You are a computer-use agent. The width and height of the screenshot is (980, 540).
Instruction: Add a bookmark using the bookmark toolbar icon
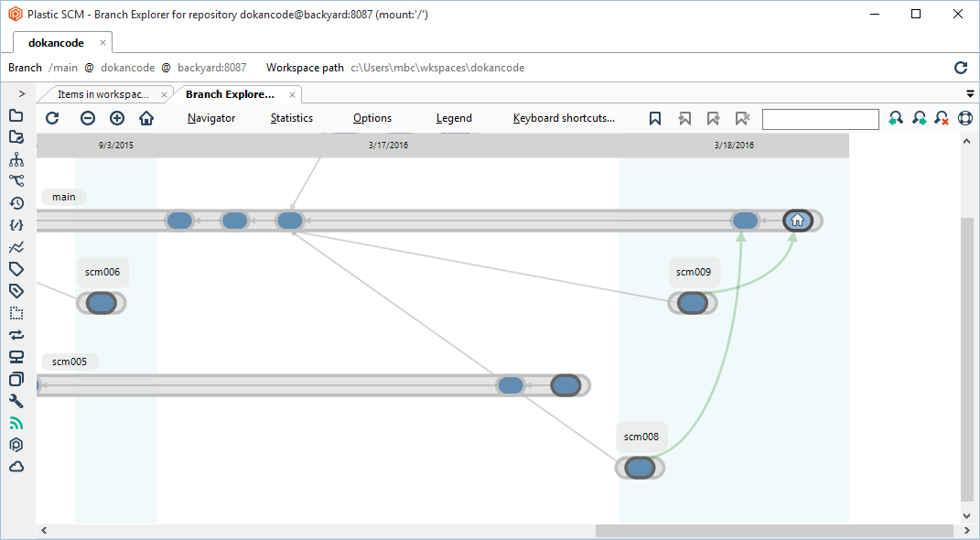tap(655, 118)
